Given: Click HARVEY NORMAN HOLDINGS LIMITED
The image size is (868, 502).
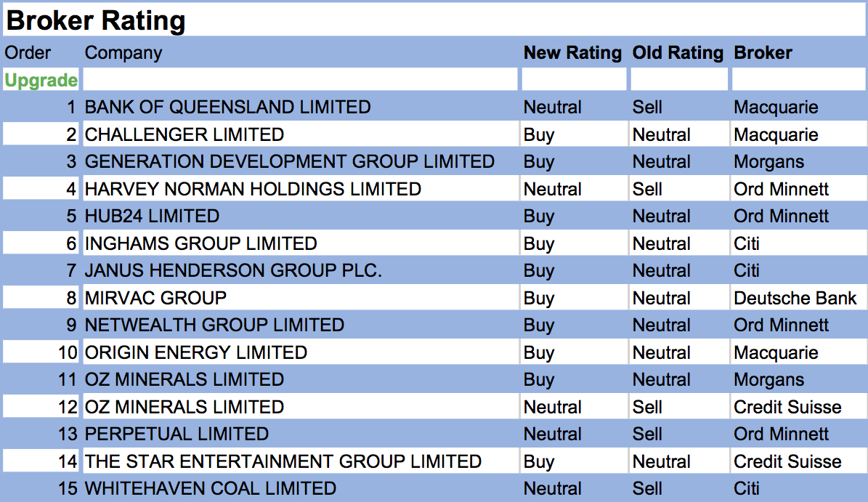Looking at the screenshot, I should tap(253, 189).
